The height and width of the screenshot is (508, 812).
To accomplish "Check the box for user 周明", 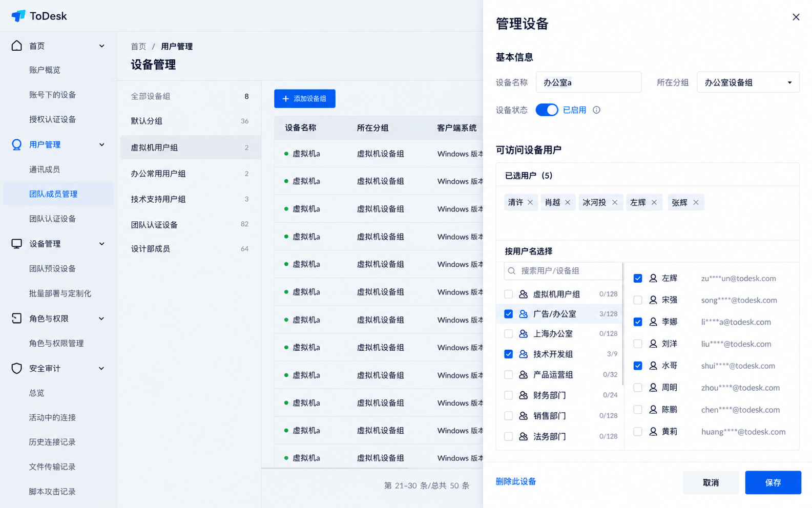I will point(638,388).
